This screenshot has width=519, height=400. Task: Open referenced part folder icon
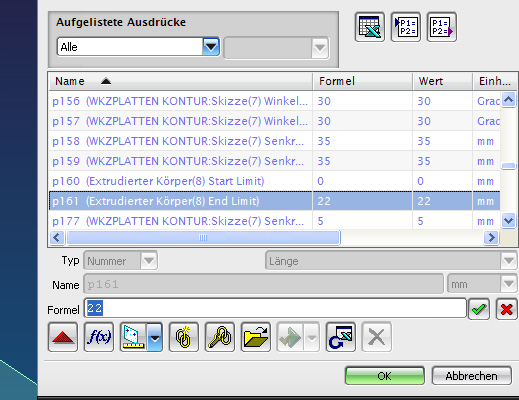coord(256,337)
